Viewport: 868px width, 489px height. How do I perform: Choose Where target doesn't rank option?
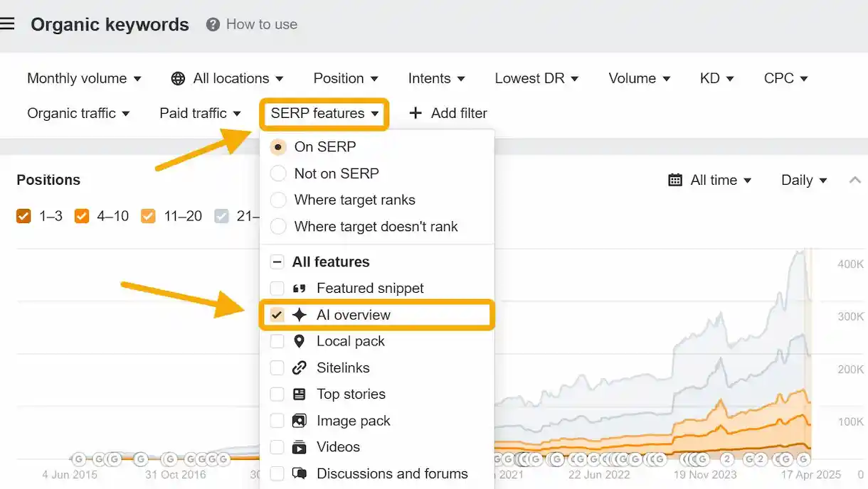pos(278,227)
